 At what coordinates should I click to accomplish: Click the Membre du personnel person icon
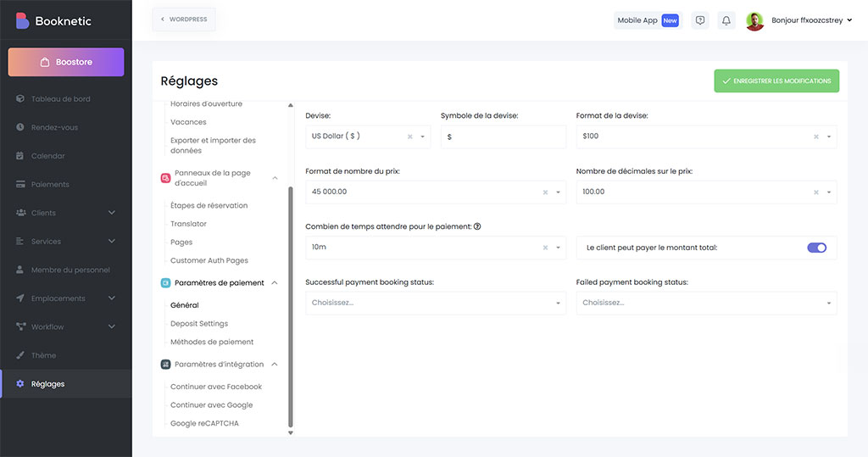coord(20,270)
